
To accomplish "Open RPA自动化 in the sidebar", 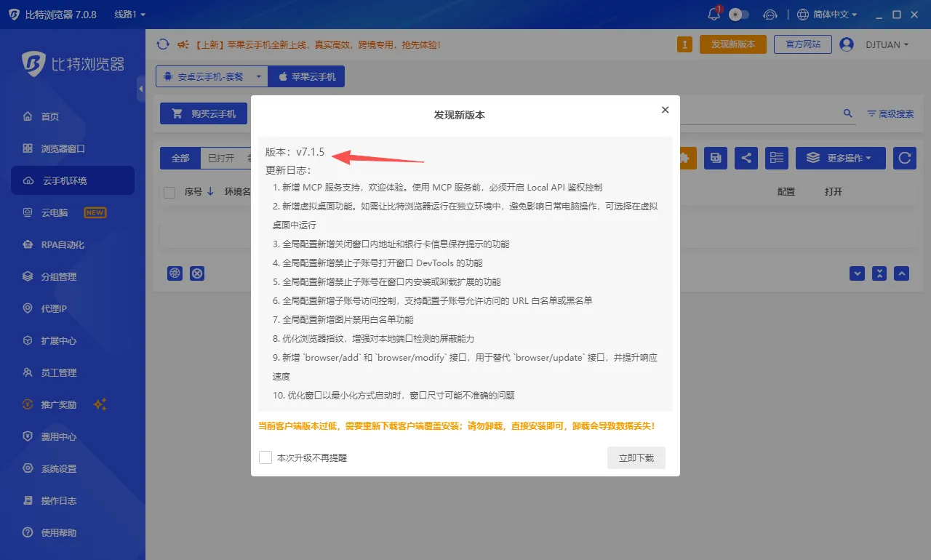I will pyautogui.click(x=73, y=244).
